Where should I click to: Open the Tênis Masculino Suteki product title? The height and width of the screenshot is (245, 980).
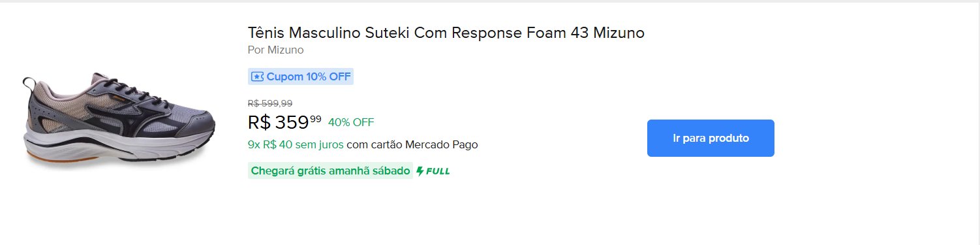pyautogui.click(x=446, y=33)
